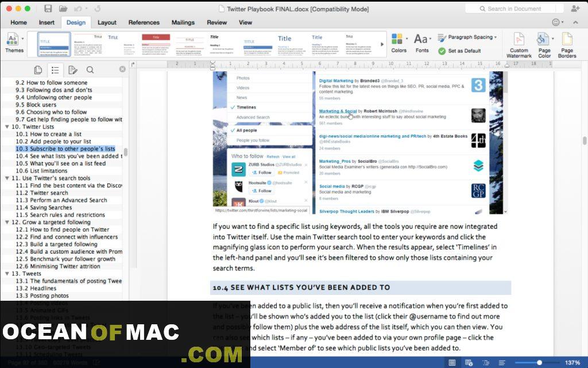Switch to Web Layout view icon
588x368 pixels.
(x=469, y=362)
